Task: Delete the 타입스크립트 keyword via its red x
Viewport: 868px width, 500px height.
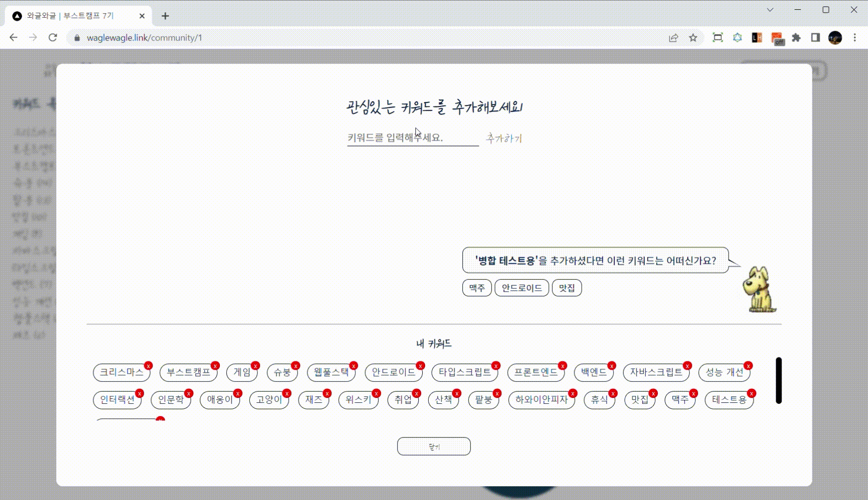Action: (496, 366)
